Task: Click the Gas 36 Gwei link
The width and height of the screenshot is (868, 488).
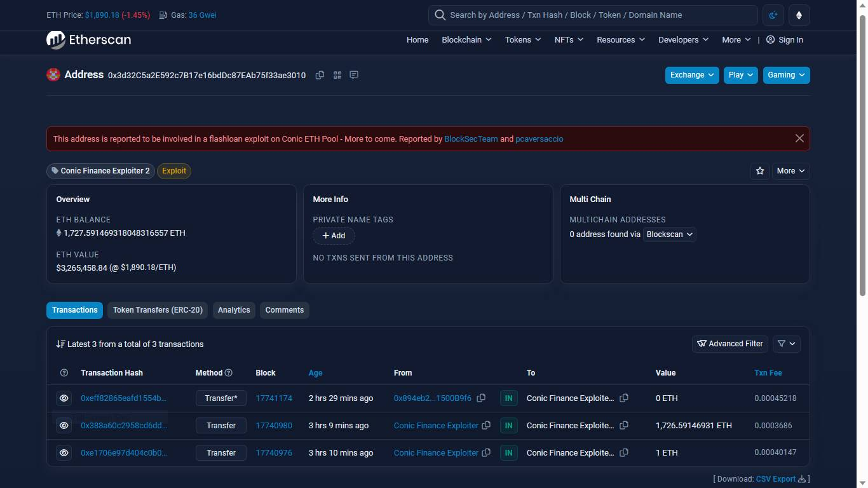Action: tap(202, 15)
